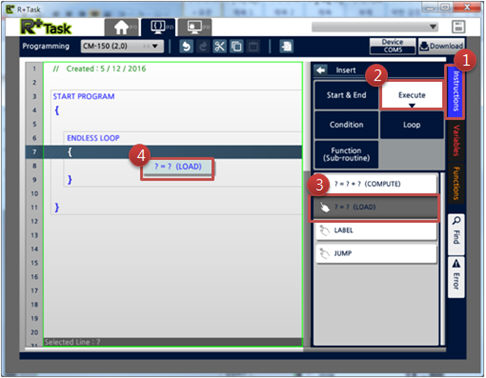
Task: Switch to the Variables side tab
Action: [456, 140]
